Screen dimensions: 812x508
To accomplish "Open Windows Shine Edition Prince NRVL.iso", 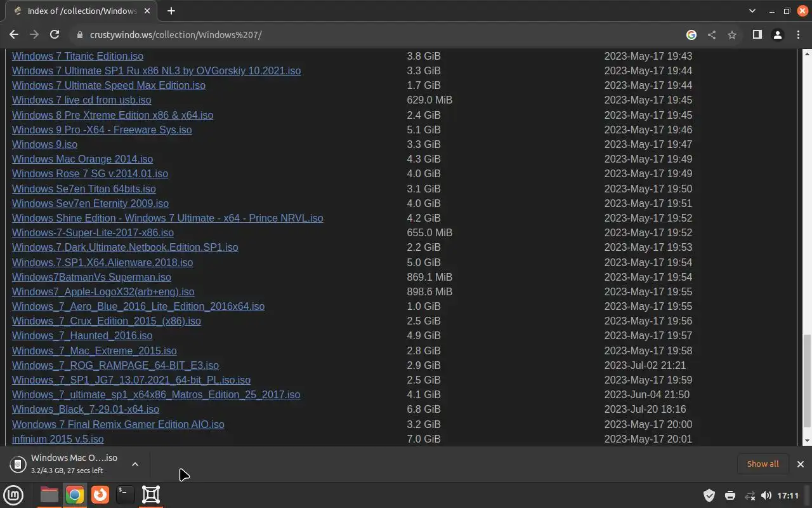I will pos(167,218).
